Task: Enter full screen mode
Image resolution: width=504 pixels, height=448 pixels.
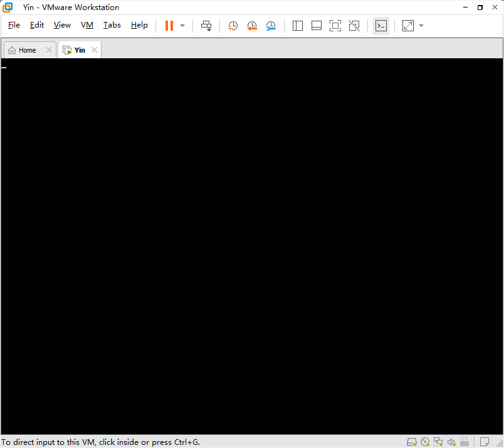Action: coord(335,26)
